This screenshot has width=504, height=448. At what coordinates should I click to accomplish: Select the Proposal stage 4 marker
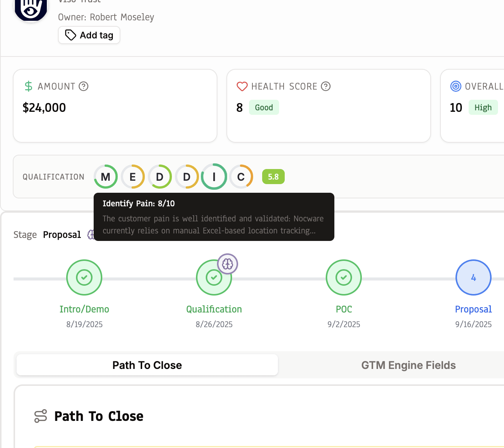tap(474, 277)
